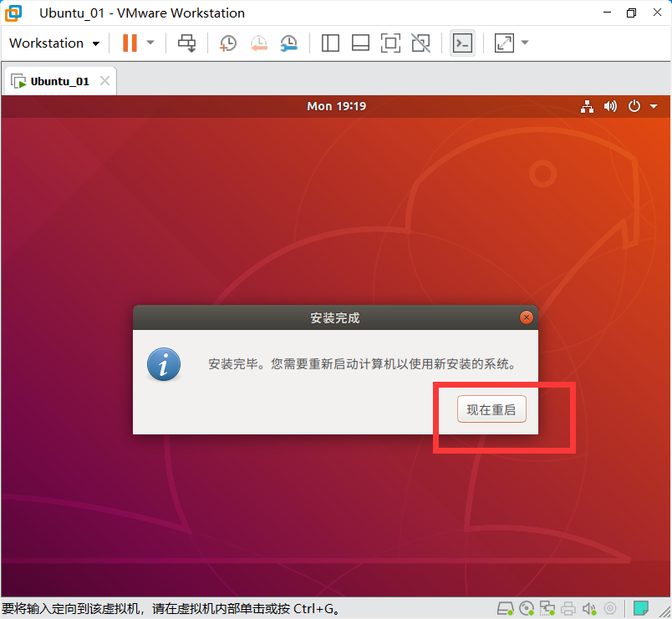This screenshot has height=619, width=672.
Task: Open the Workstation menu
Action: click(54, 43)
